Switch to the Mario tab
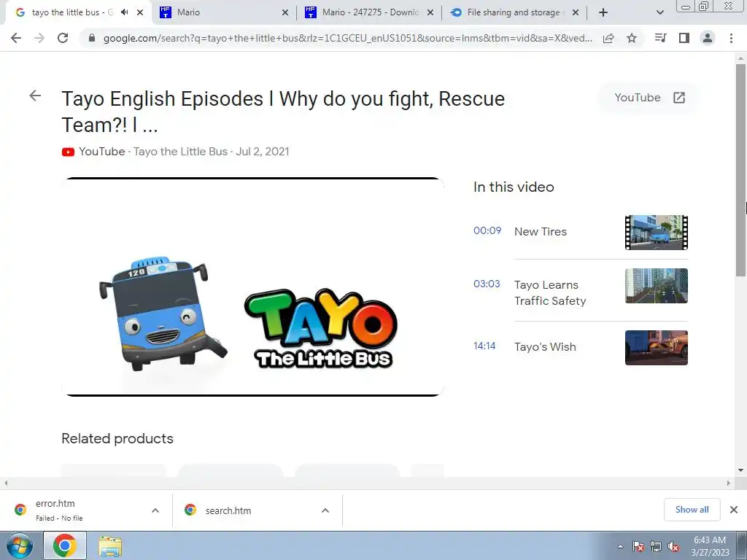Image resolution: width=747 pixels, height=560 pixels. click(x=224, y=12)
